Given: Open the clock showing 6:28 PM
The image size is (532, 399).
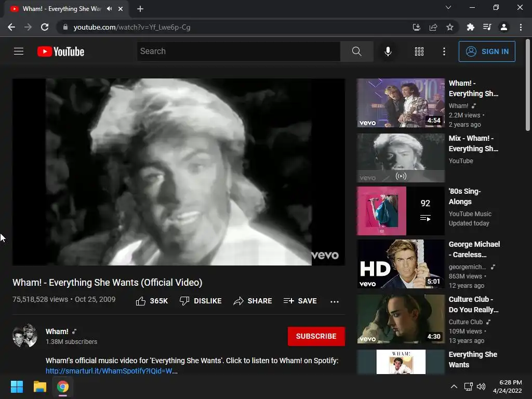Looking at the screenshot, I should click(x=507, y=387).
